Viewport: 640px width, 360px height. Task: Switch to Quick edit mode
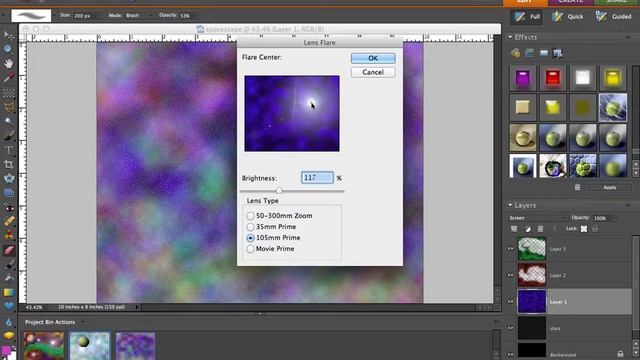(x=568, y=17)
